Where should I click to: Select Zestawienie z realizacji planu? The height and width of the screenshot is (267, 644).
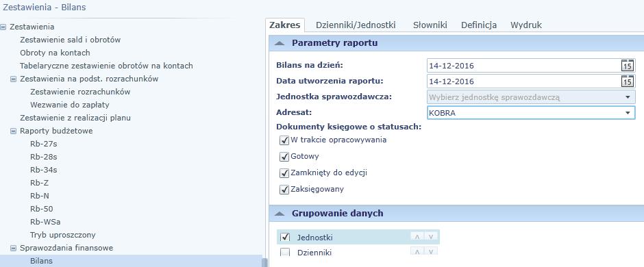75,118
